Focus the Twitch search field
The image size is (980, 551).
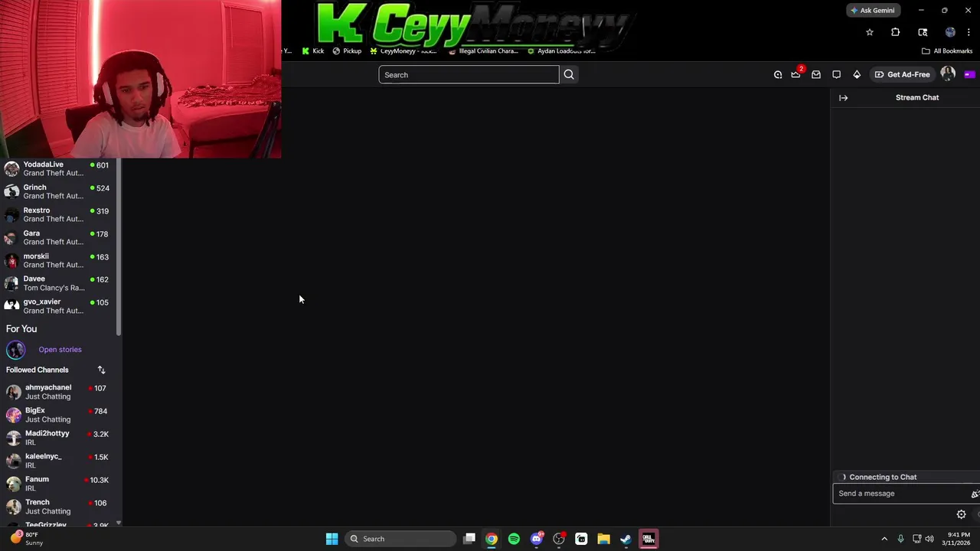469,74
